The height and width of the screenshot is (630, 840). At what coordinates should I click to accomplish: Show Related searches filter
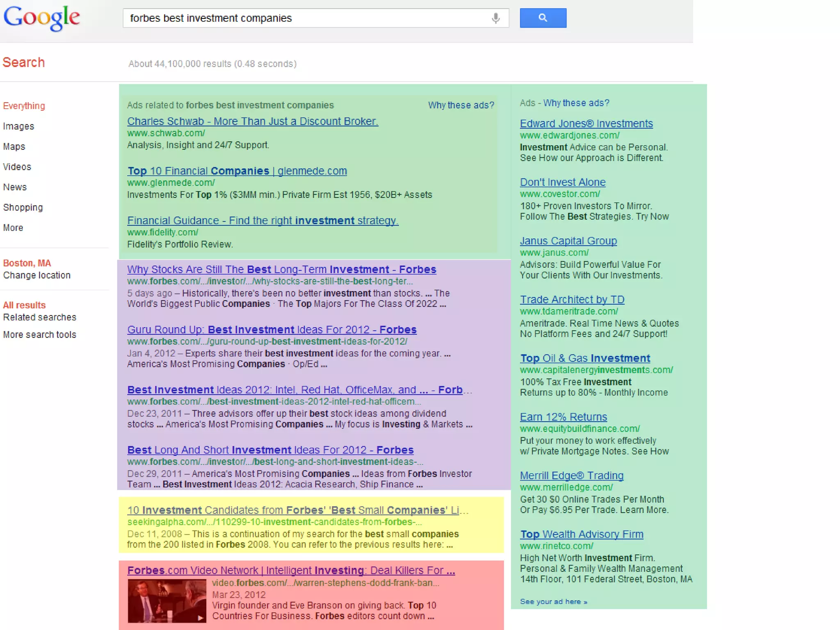tap(40, 317)
